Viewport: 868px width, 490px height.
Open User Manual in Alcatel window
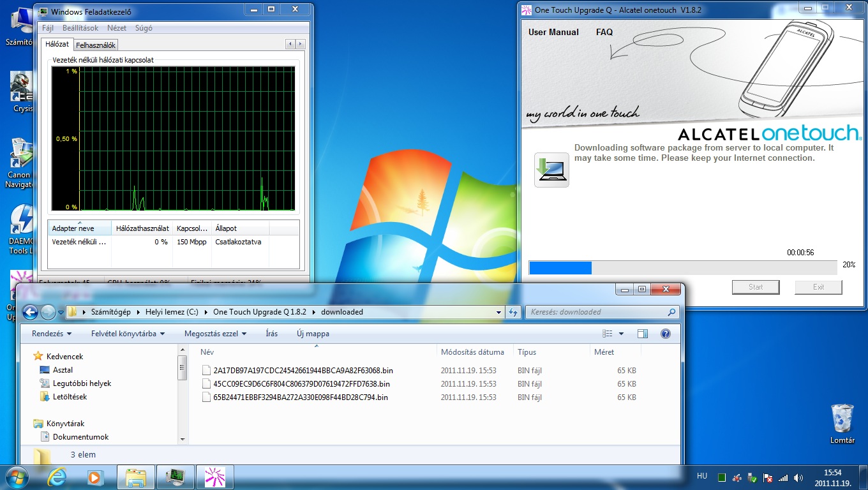click(553, 32)
